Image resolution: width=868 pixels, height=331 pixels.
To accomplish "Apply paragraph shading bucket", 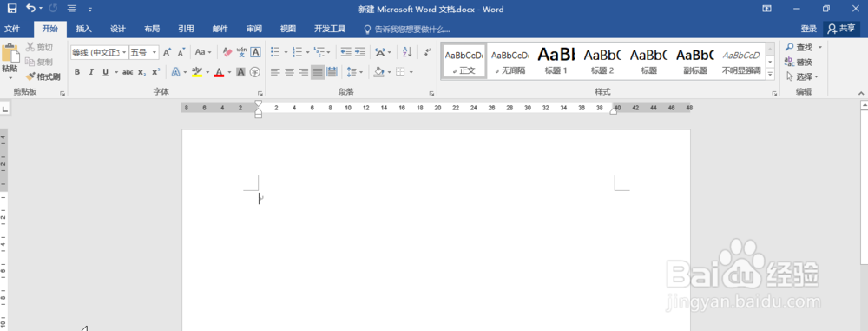I will (378, 72).
